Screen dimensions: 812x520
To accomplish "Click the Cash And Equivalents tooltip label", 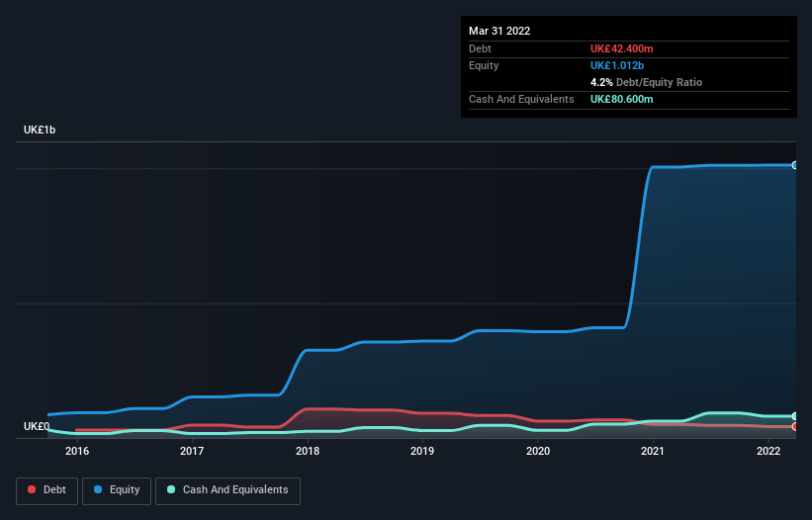I will 521,99.
